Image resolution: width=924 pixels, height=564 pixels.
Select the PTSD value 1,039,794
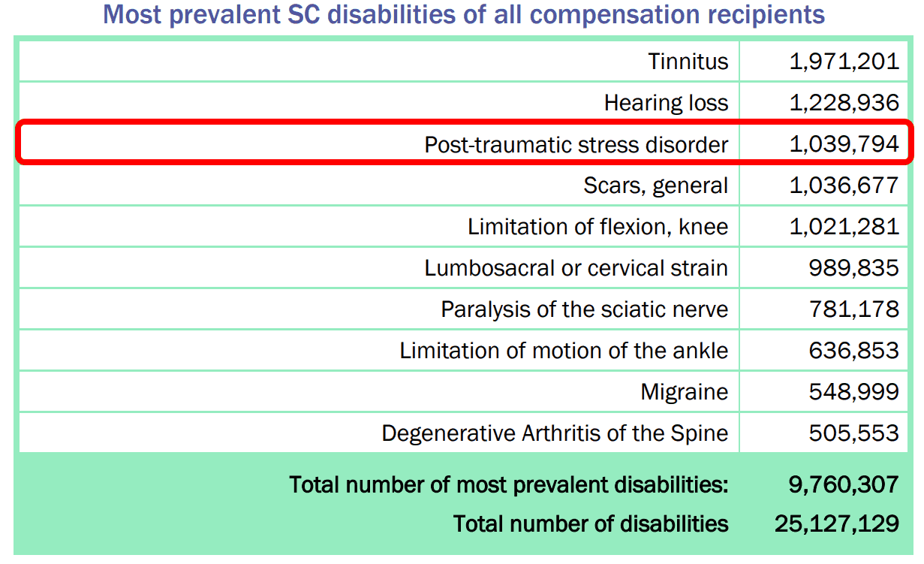coord(844,144)
